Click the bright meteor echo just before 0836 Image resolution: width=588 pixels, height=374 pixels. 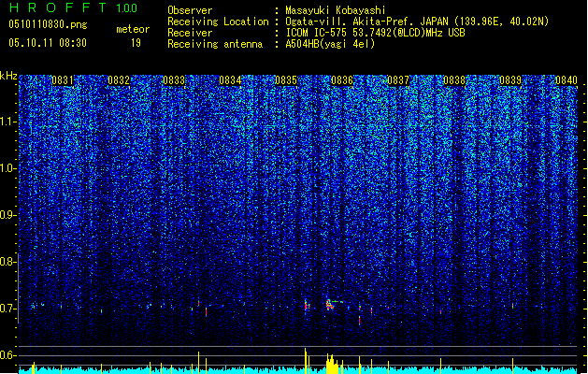(330, 304)
